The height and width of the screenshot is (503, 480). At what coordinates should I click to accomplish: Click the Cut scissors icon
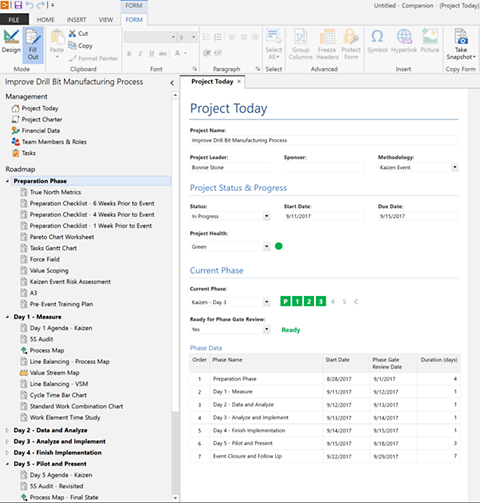click(x=72, y=33)
